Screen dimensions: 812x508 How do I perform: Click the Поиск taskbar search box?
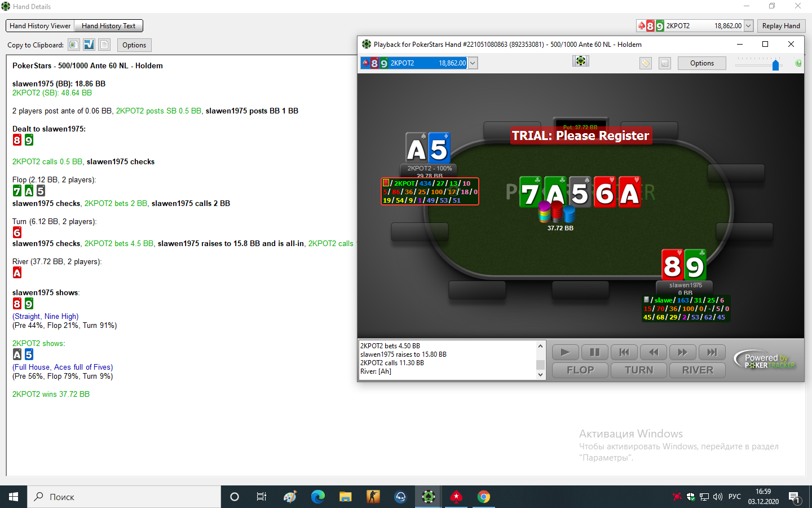tap(124, 497)
